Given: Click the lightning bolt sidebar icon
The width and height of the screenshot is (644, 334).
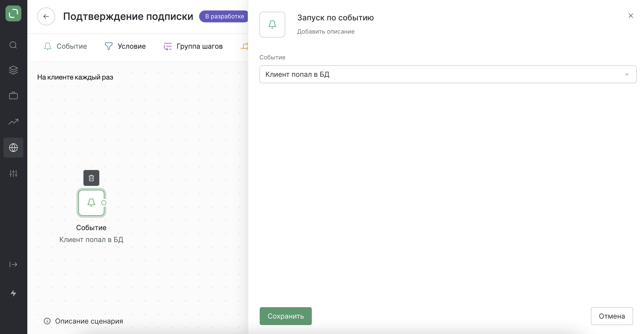Looking at the screenshot, I should tap(13, 293).
